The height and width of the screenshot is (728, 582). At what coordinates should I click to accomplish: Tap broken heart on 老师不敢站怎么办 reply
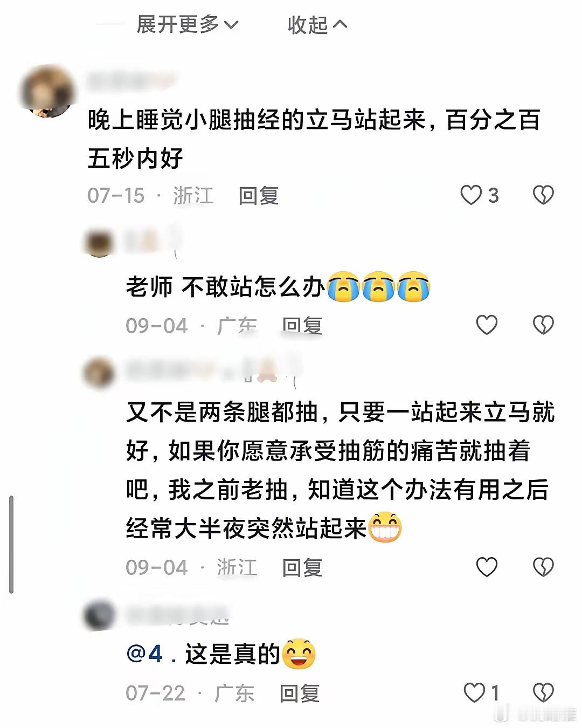(543, 325)
